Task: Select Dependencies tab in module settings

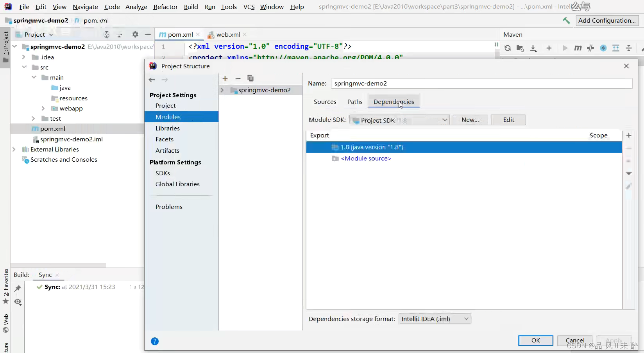Action: click(x=394, y=102)
